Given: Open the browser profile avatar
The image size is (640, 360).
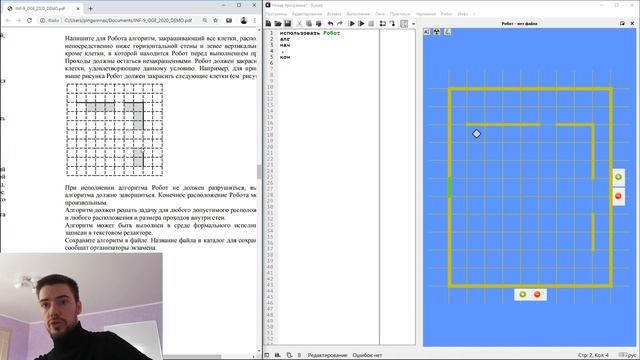Looking at the screenshot, I should (x=244, y=20).
